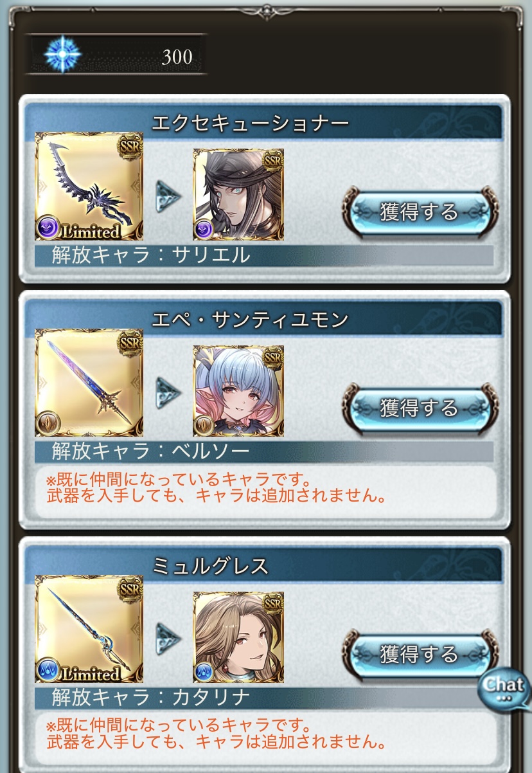This screenshot has height=773, width=532.
Task: Select the ミュルグレス title bar
Action: (263, 564)
